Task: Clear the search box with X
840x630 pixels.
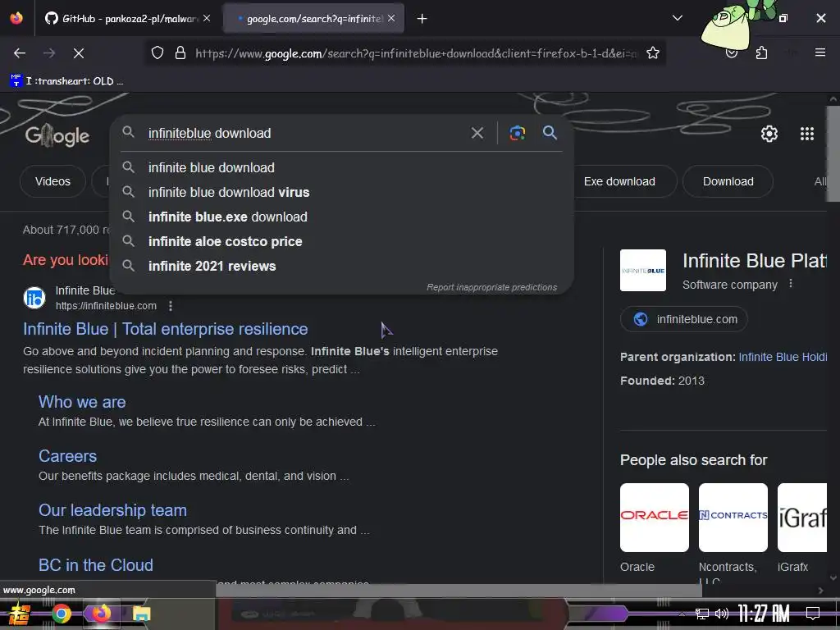Action: tap(477, 133)
